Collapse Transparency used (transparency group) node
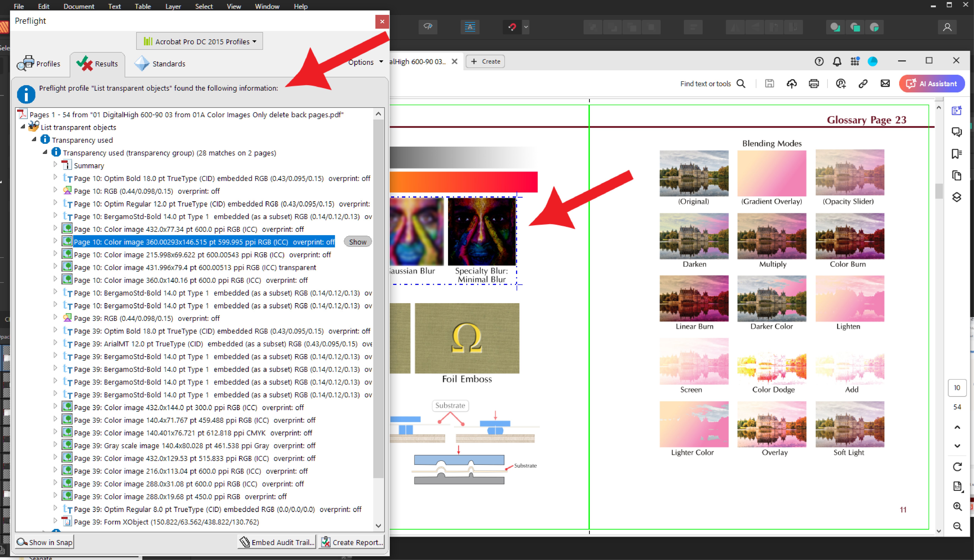 click(x=45, y=152)
